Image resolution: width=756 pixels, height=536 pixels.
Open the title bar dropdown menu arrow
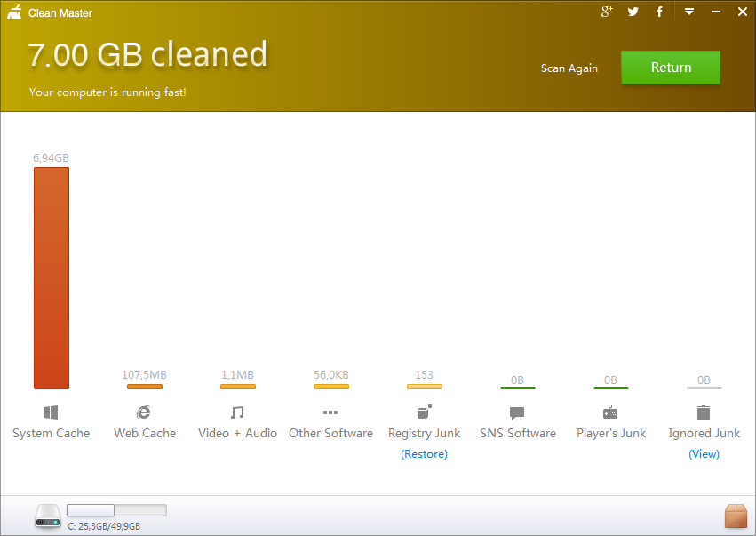(689, 12)
